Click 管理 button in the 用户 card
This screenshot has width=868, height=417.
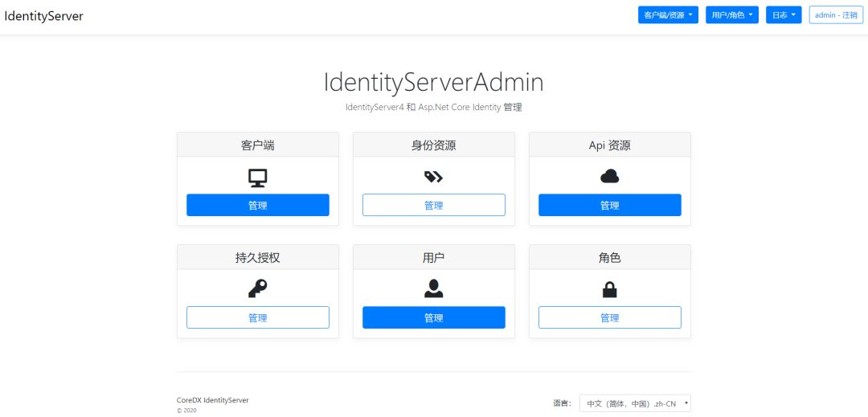pyautogui.click(x=434, y=317)
